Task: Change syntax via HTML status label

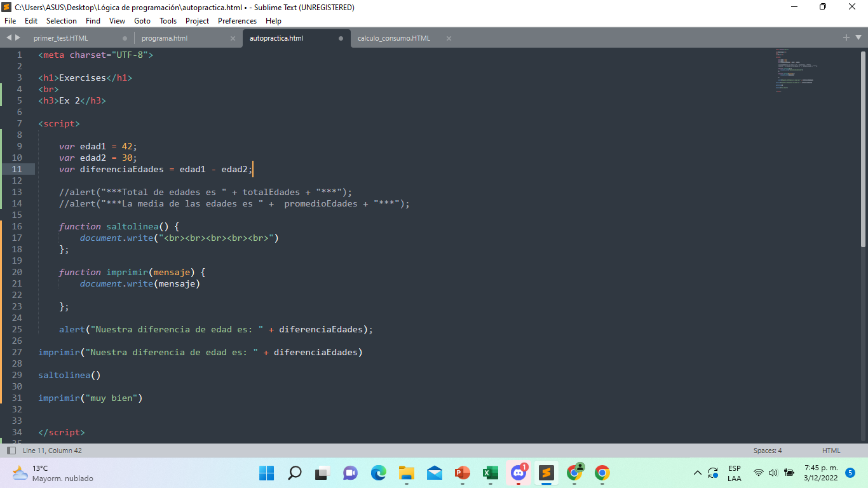Action: (831, 451)
